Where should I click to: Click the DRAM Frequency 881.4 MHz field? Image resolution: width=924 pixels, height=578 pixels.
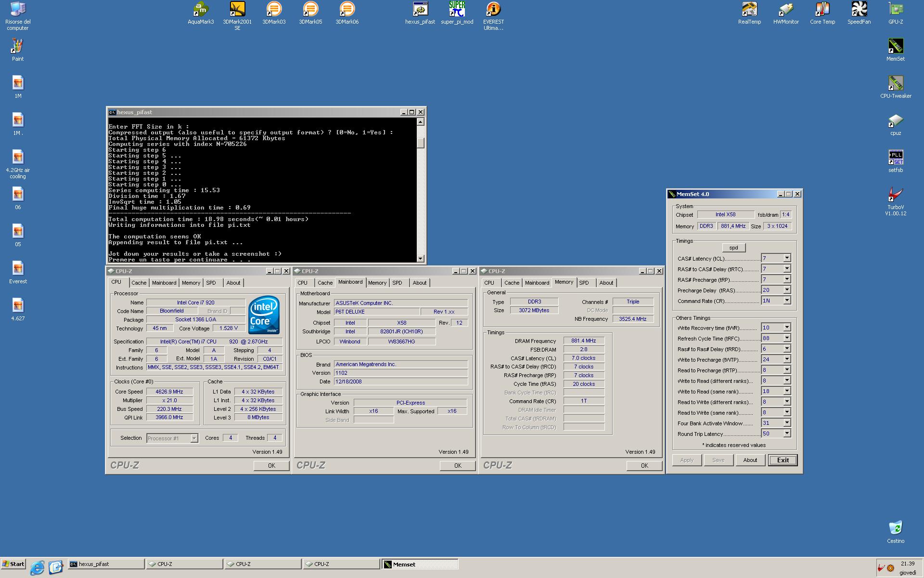tap(584, 341)
